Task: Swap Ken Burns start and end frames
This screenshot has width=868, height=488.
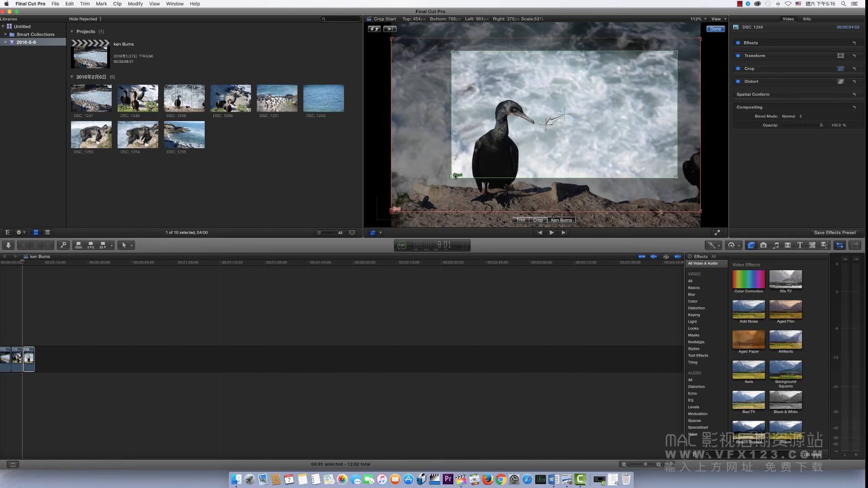Action: (x=374, y=29)
